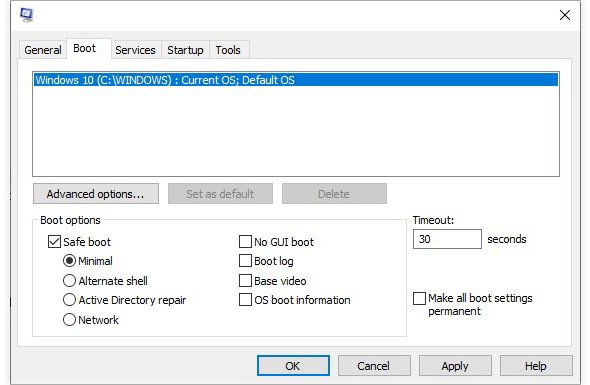Click the greyed-out Set as default button
Viewport: 590px width, 385px height.
(x=220, y=194)
